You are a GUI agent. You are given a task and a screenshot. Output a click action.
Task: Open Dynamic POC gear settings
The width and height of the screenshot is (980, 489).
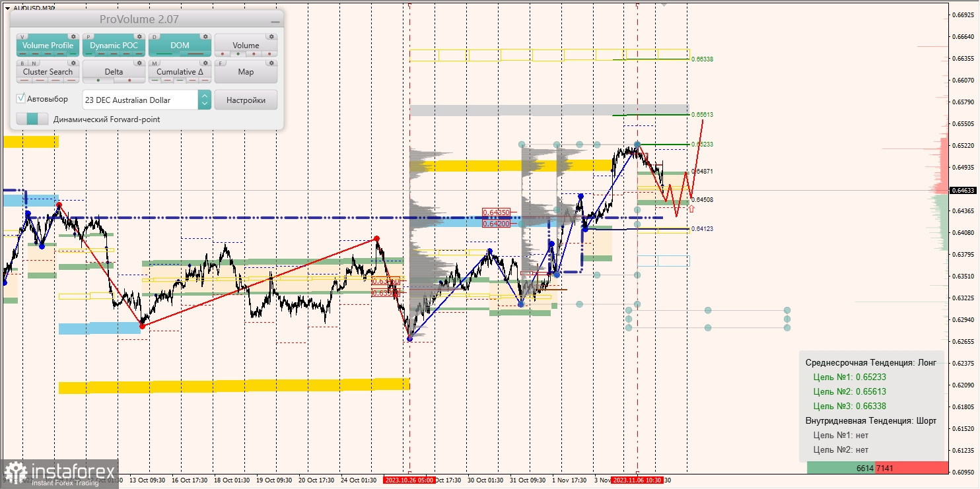click(139, 36)
